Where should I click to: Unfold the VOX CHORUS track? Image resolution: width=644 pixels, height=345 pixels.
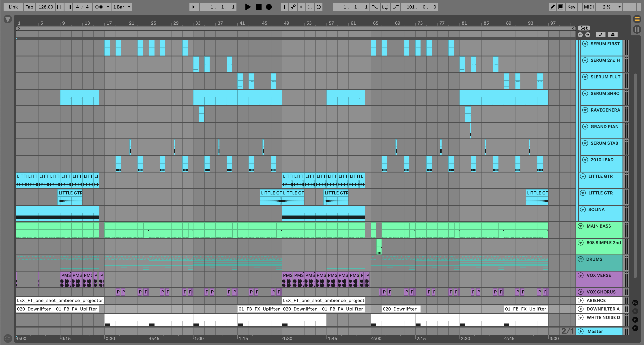pos(581,292)
